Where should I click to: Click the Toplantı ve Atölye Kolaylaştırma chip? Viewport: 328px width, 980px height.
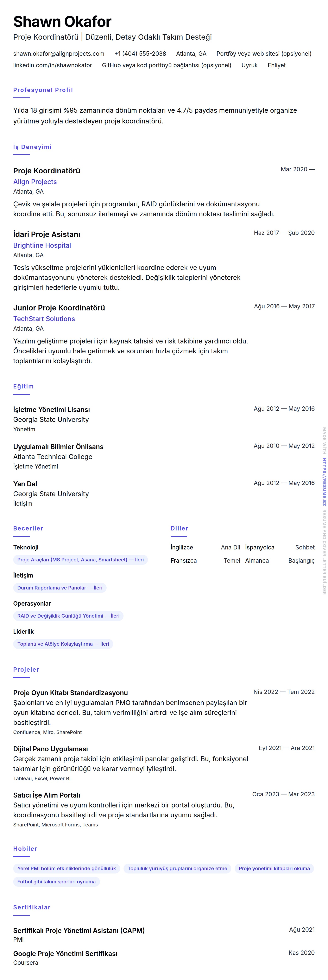(x=63, y=644)
